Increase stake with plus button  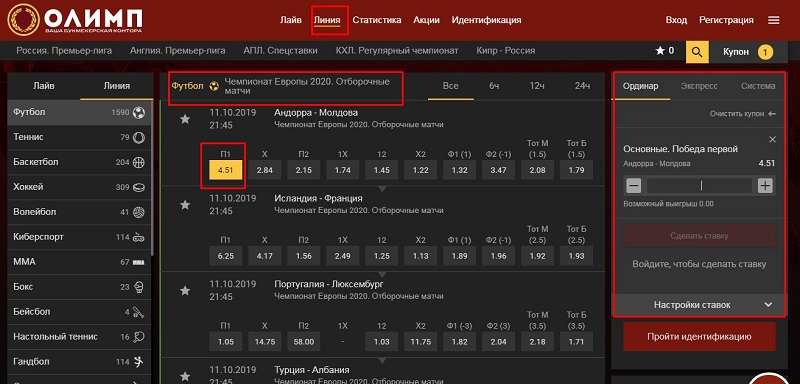tap(765, 186)
